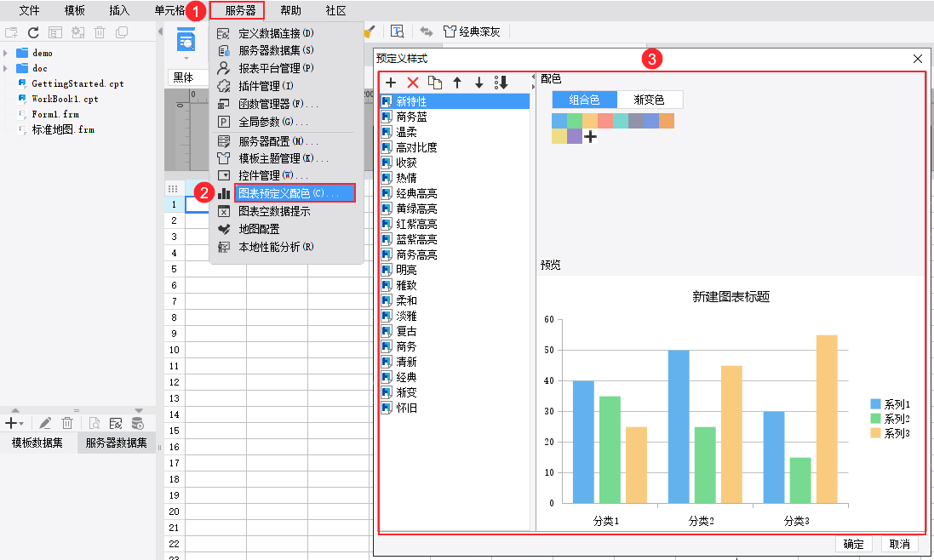Expand the demo folder

click(x=5, y=53)
